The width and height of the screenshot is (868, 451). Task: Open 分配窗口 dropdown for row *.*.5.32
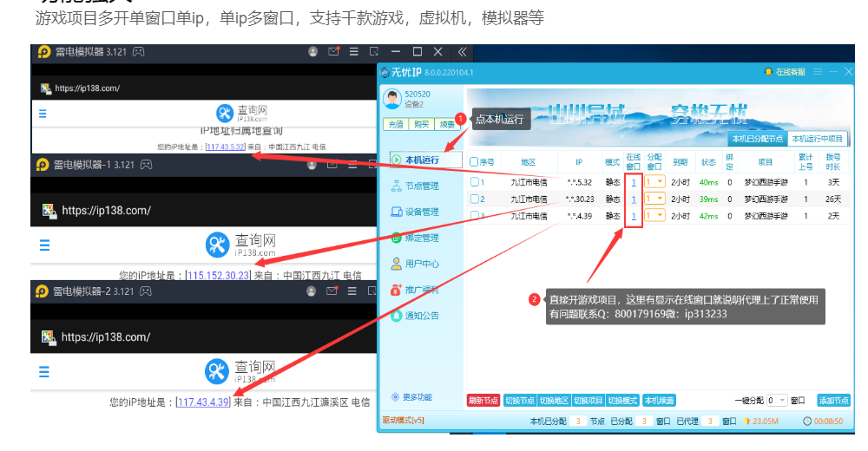coord(654,181)
